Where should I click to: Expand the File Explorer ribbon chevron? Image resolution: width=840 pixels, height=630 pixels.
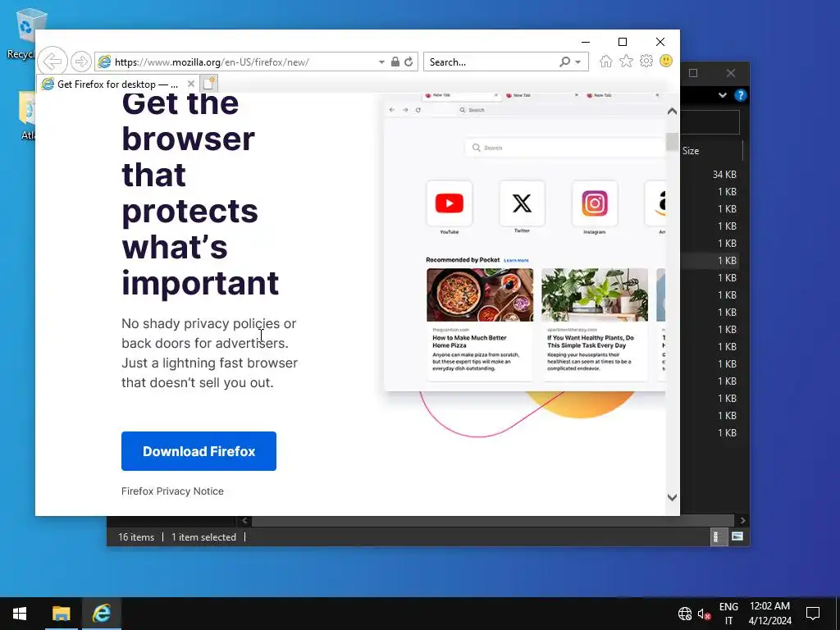(723, 95)
